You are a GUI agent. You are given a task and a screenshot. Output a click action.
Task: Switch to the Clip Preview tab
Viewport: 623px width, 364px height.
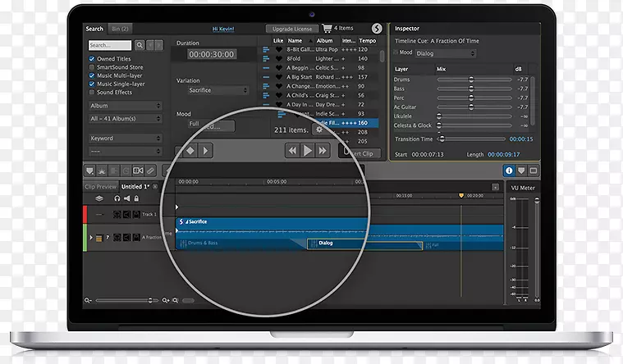coord(101,186)
